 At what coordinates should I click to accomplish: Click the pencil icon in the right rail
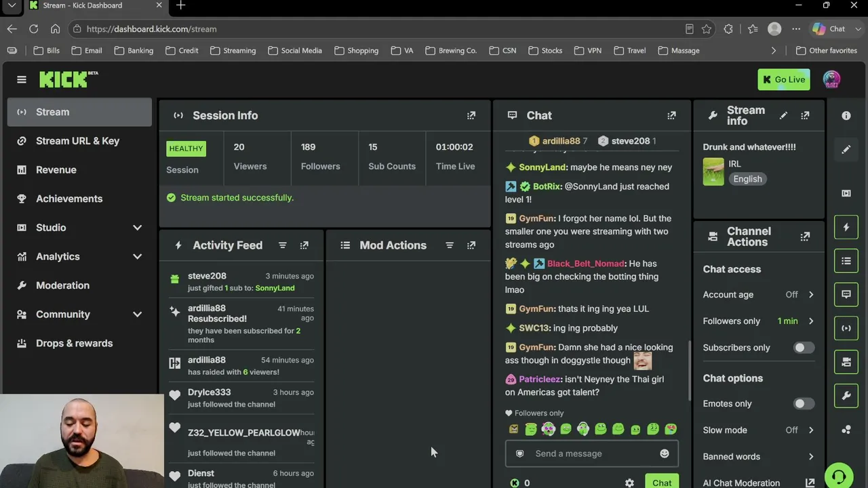coord(846,150)
